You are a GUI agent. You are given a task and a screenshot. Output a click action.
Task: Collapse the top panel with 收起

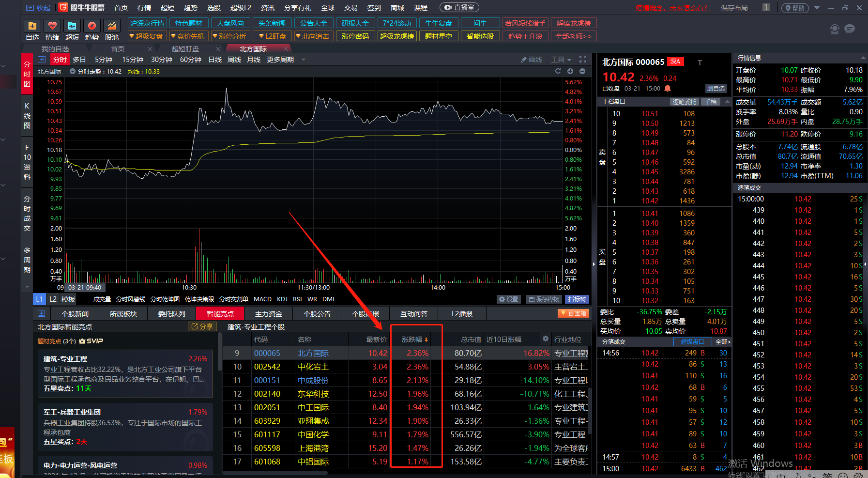38,8
